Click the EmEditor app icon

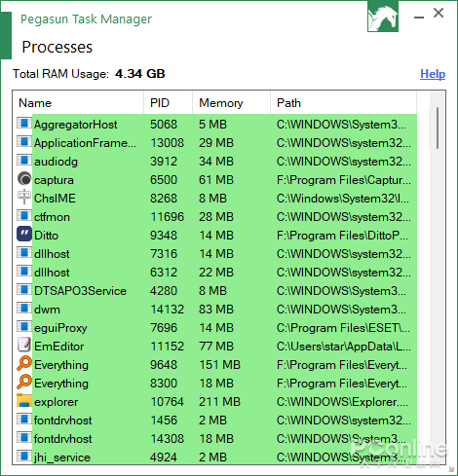pyautogui.click(x=24, y=346)
